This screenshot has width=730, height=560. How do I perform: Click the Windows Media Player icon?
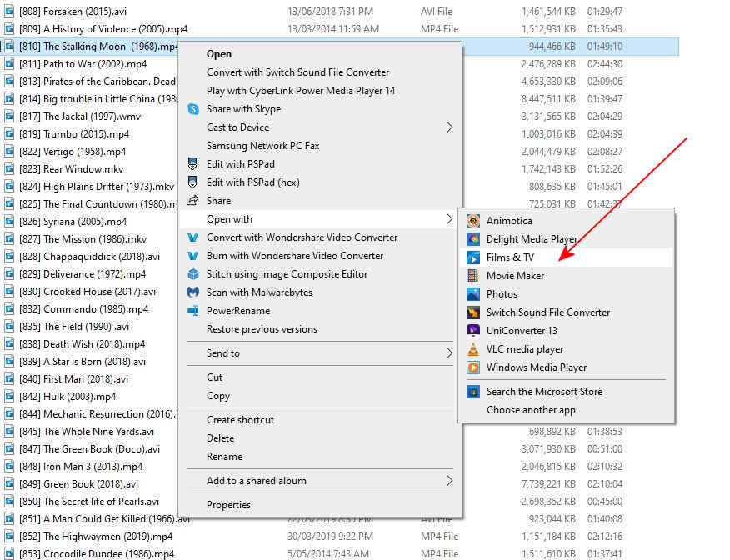473,367
